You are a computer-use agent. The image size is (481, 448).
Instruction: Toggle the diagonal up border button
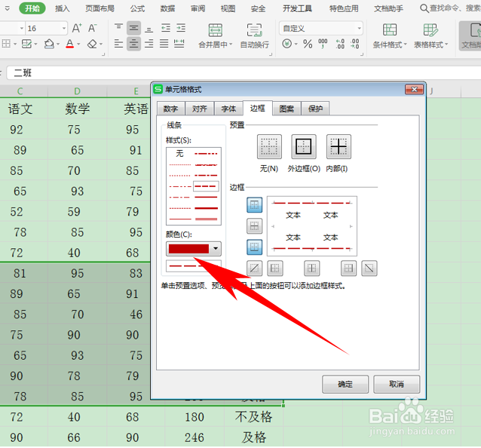click(254, 268)
